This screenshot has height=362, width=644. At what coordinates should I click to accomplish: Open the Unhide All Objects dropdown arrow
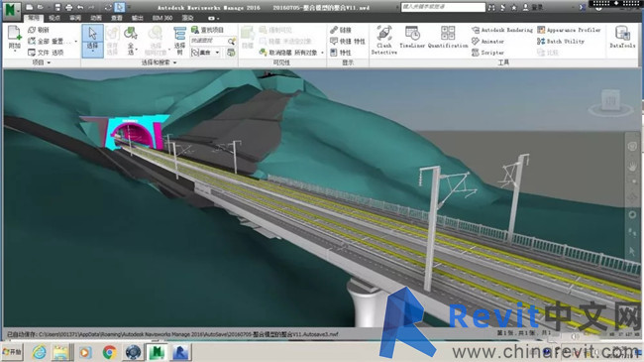(322, 53)
